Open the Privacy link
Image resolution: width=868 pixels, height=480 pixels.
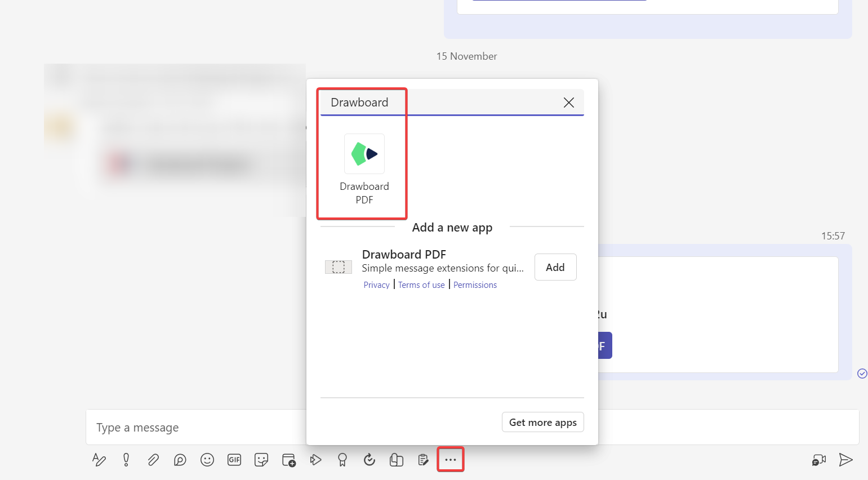pos(377,285)
